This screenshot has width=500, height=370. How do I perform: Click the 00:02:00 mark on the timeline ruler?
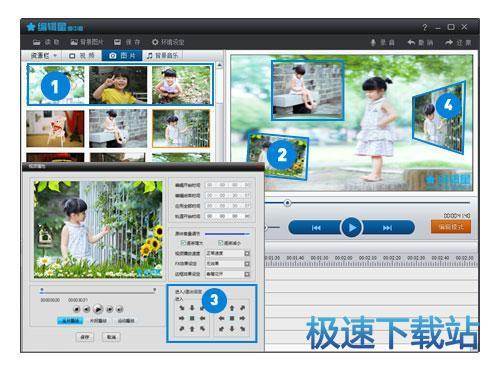point(344,258)
